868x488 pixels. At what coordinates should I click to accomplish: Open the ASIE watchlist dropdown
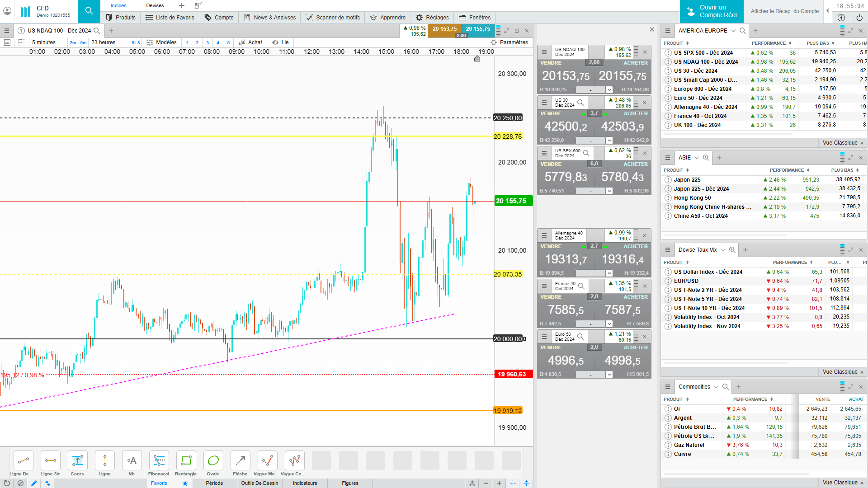pos(696,158)
